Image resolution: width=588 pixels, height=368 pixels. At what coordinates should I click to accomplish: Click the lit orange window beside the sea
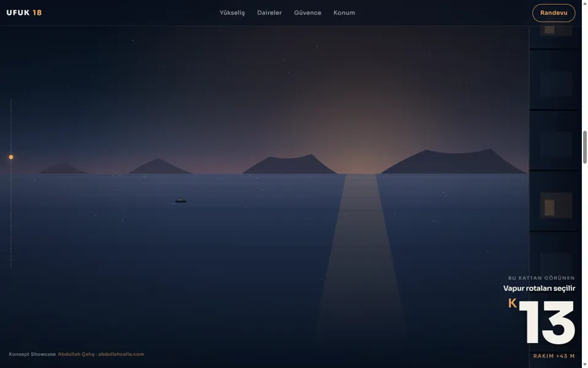[x=549, y=208]
